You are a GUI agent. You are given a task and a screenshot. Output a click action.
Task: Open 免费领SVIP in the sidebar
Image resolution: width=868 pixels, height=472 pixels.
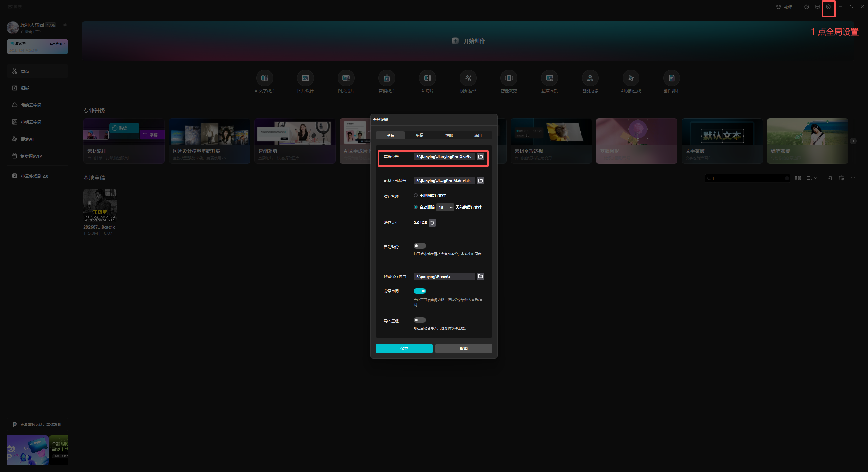(x=38, y=156)
